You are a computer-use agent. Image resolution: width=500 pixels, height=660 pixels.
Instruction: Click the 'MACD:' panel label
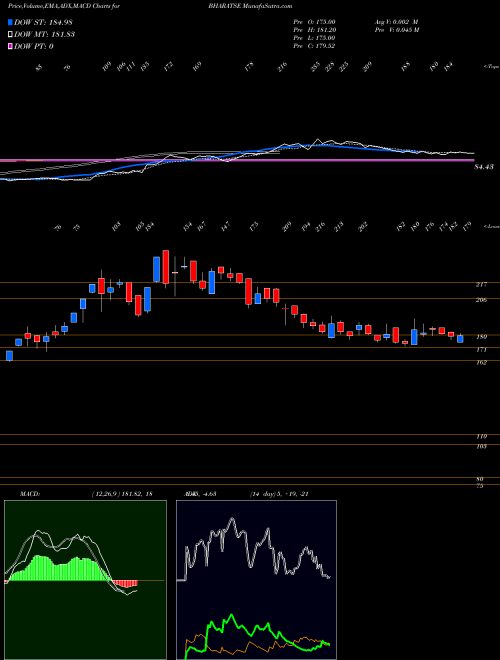coord(29,494)
